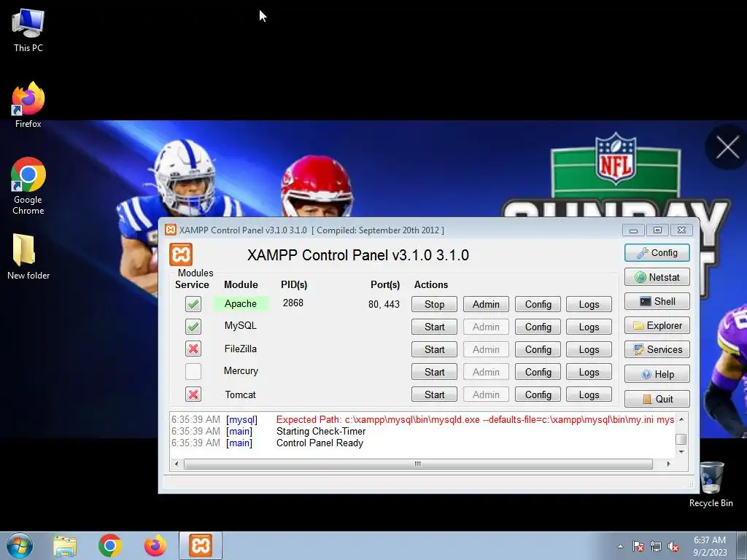
Task: Maximize the XAMPP Control Panel window
Action: tap(657, 230)
